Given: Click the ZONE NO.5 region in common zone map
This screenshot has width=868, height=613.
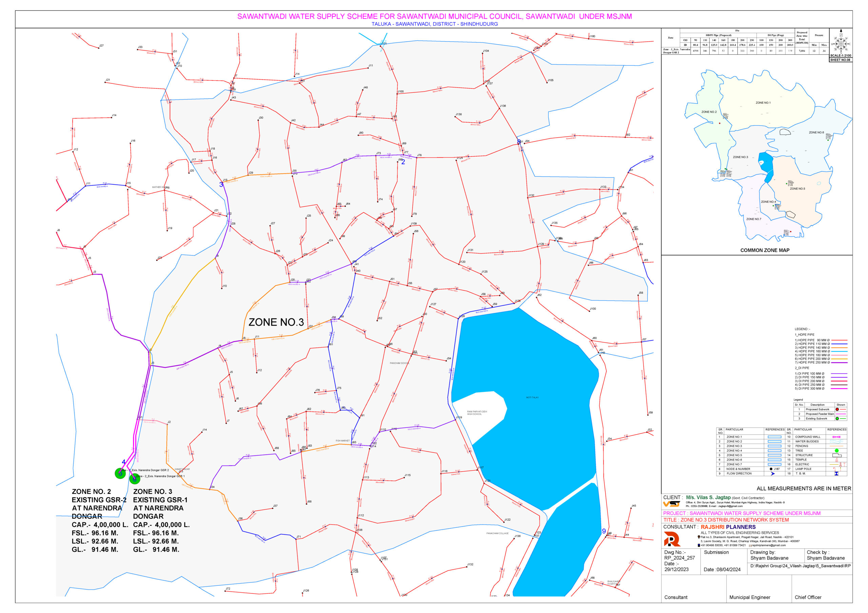Looking at the screenshot, I should coord(797,189).
